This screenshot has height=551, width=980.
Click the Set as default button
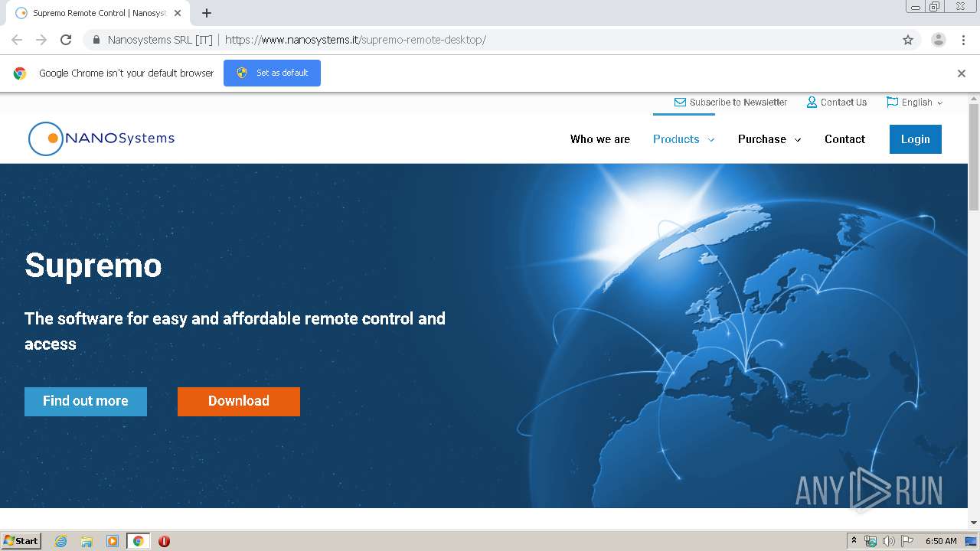point(272,73)
